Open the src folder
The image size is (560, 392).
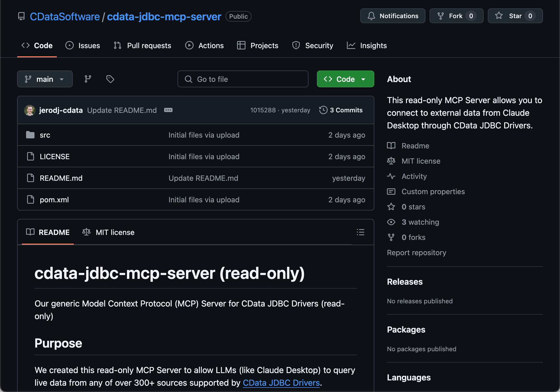click(x=45, y=135)
